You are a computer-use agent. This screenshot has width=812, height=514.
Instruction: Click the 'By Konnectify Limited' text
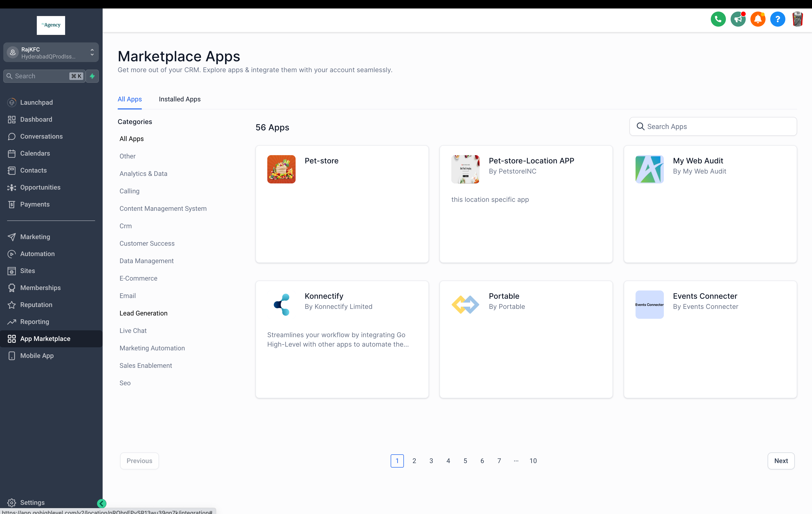(x=338, y=307)
